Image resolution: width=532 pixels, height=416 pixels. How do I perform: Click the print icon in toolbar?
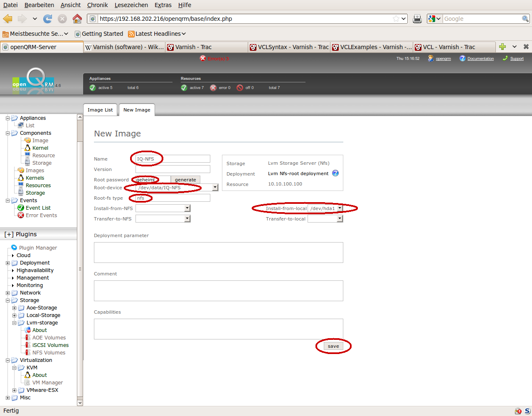tap(417, 19)
